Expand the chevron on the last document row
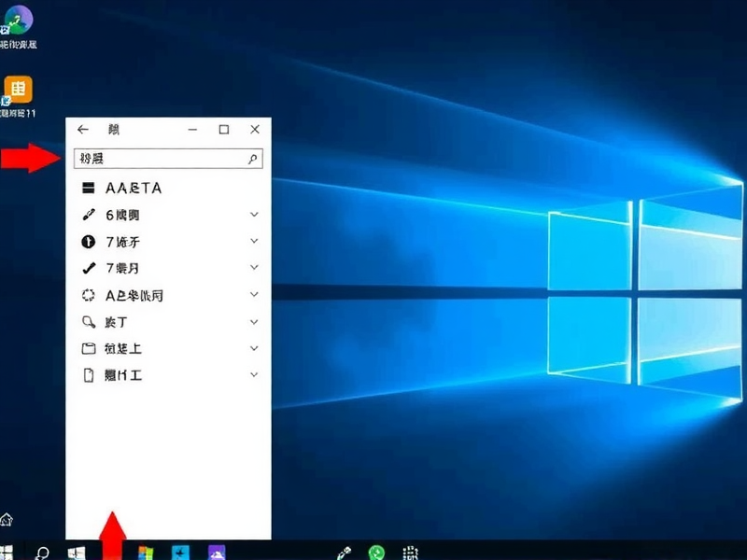 (254, 374)
